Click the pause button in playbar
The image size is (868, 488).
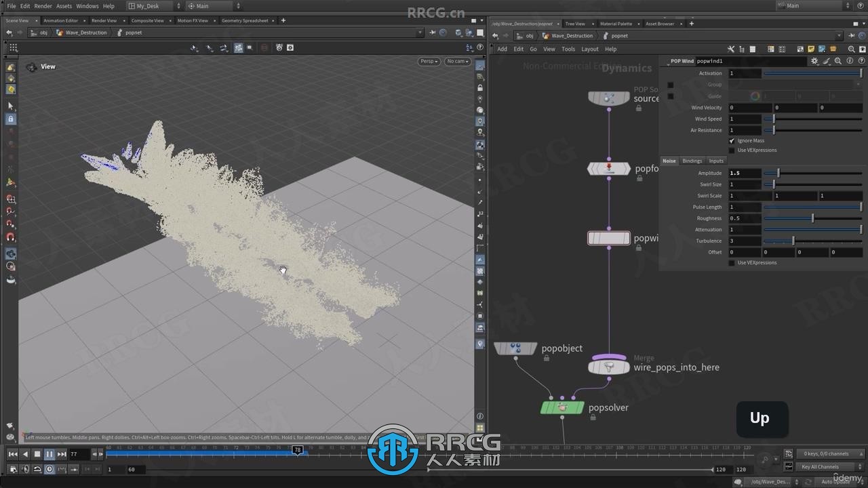[50, 454]
